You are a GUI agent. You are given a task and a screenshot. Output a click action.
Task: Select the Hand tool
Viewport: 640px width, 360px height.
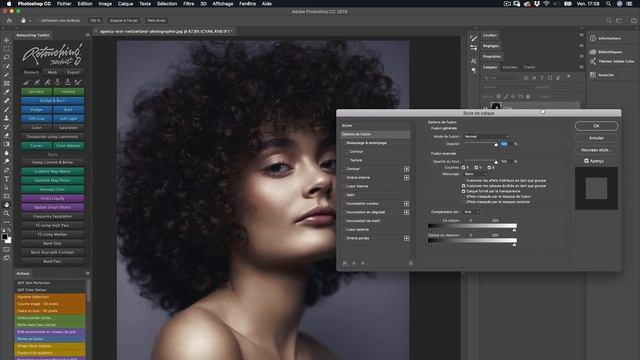coord(7,204)
